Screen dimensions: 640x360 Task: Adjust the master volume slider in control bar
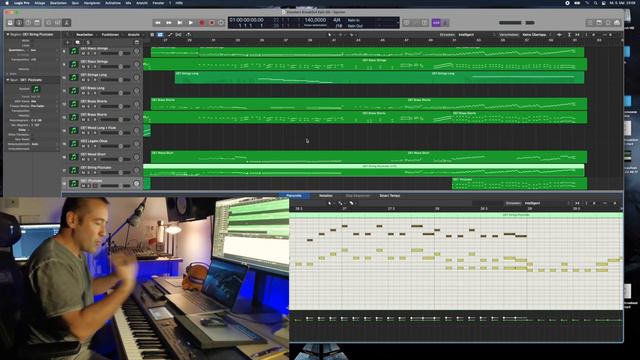click(517, 23)
